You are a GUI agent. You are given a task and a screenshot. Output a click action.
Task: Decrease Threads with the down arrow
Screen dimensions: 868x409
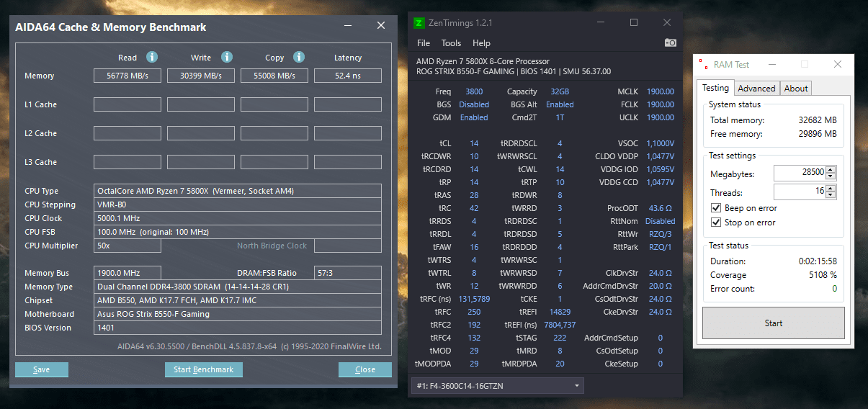(x=831, y=195)
